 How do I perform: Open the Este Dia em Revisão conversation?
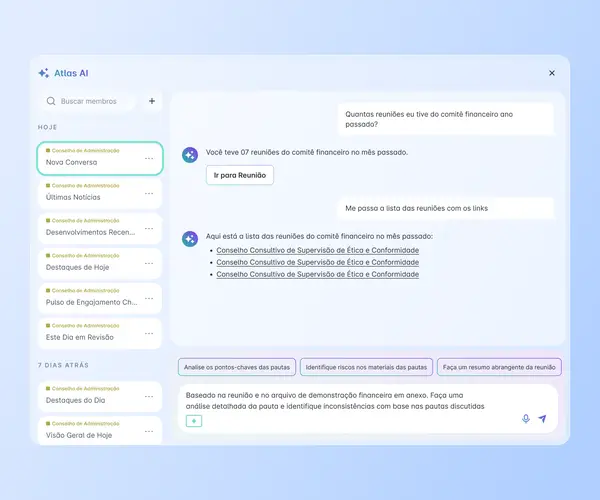100,333
